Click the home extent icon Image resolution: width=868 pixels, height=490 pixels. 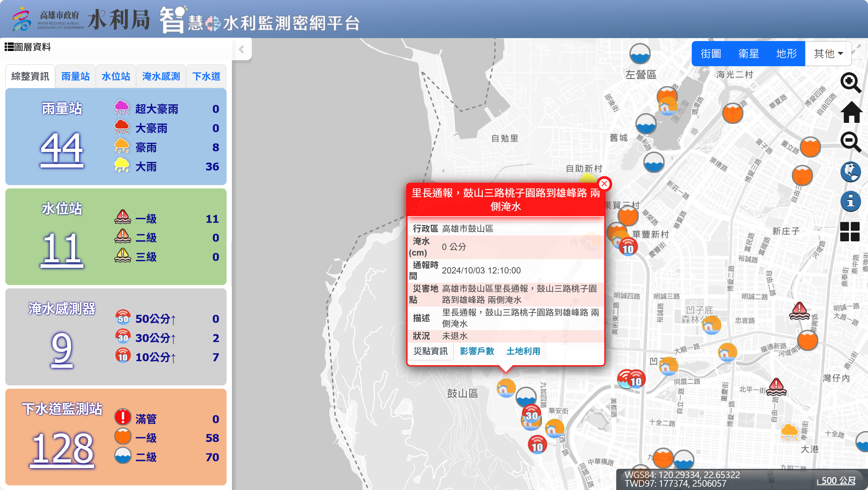tap(851, 113)
